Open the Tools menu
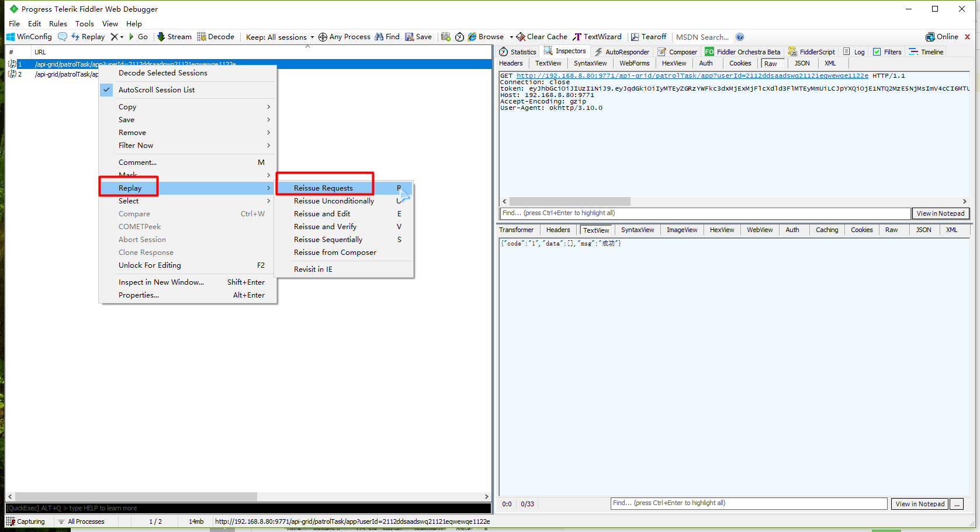 [85, 23]
